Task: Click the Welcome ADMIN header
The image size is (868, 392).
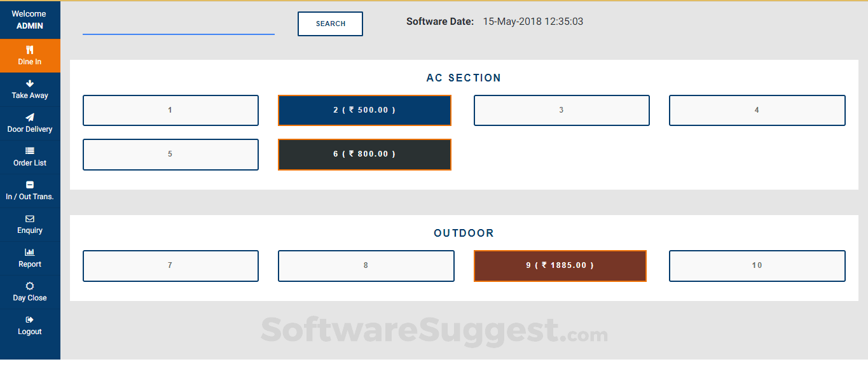Action: (30, 20)
